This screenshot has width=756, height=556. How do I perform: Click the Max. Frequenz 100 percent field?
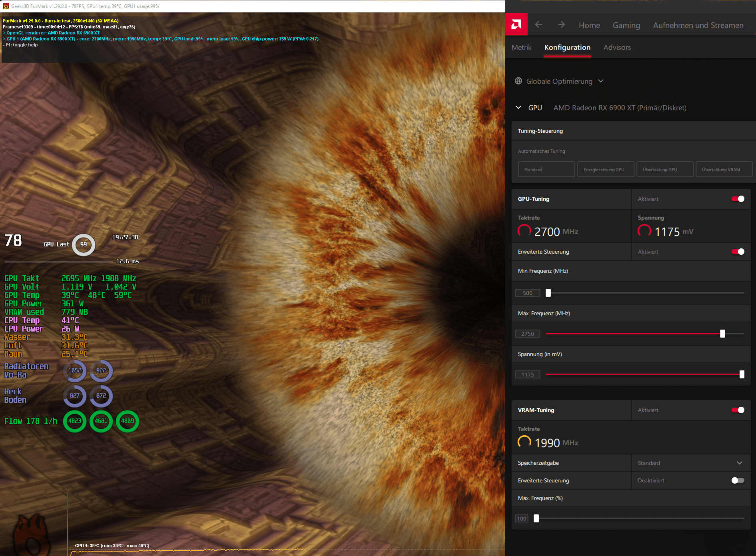522,518
